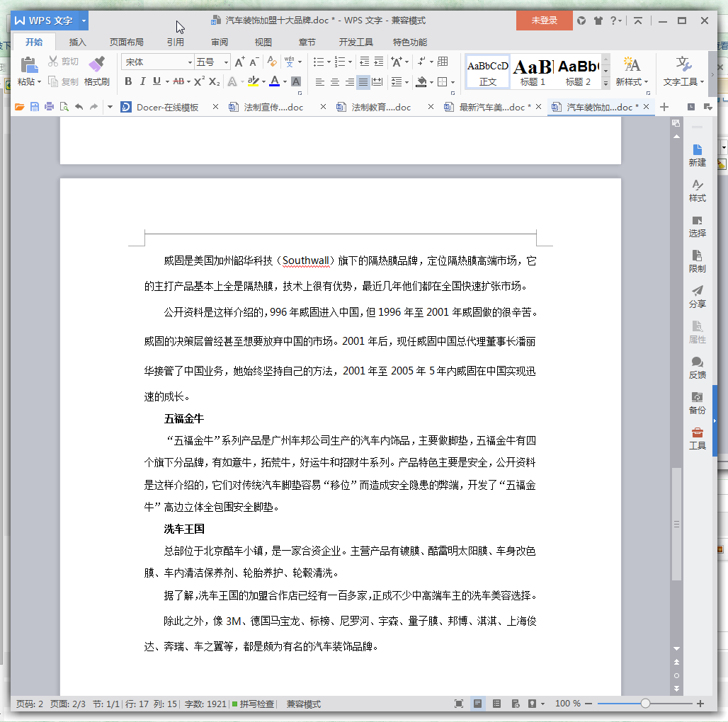Toggle subscript X₂ formatting

(214, 81)
